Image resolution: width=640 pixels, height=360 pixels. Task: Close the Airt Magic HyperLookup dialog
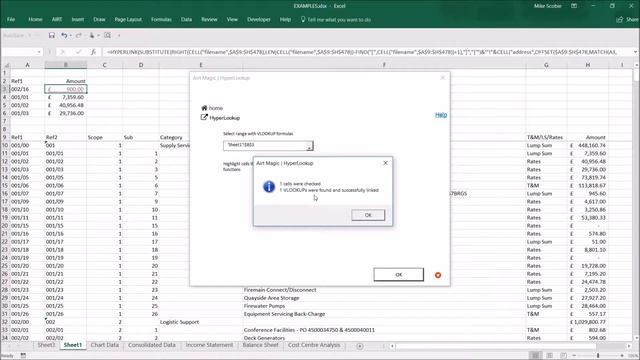tap(443, 78)
